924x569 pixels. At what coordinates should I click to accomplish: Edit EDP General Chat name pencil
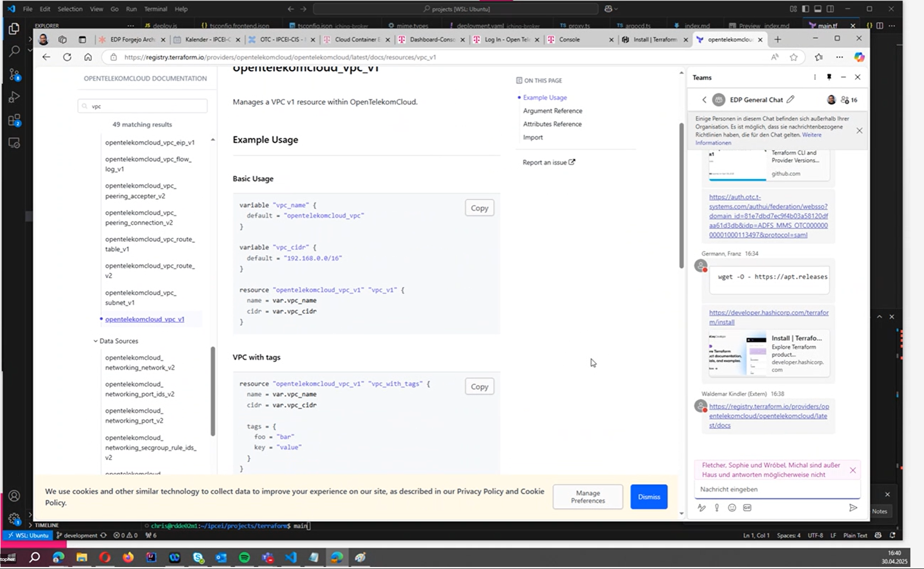click(x=790, y=99)
